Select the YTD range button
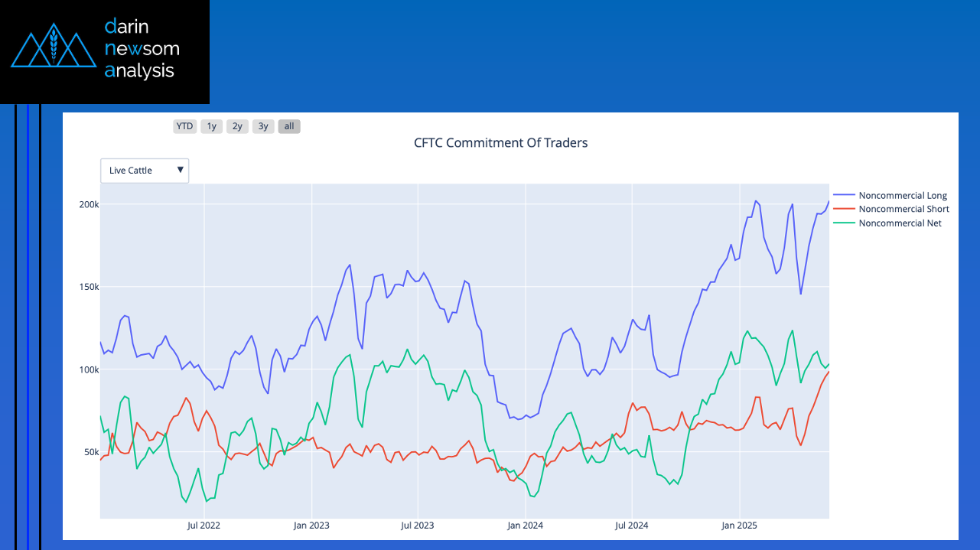This screenshot has width=980, height=550. click(x=184, y=126)
